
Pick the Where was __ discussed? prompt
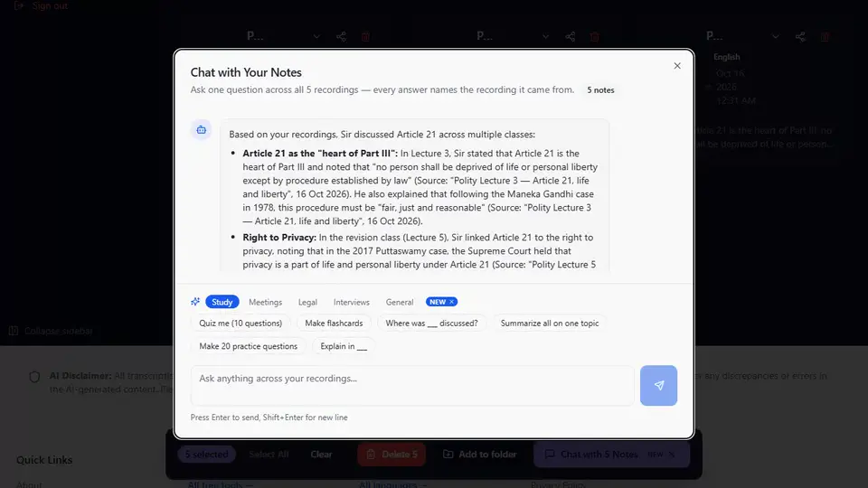pyautogui.click(x=432, y=324)
